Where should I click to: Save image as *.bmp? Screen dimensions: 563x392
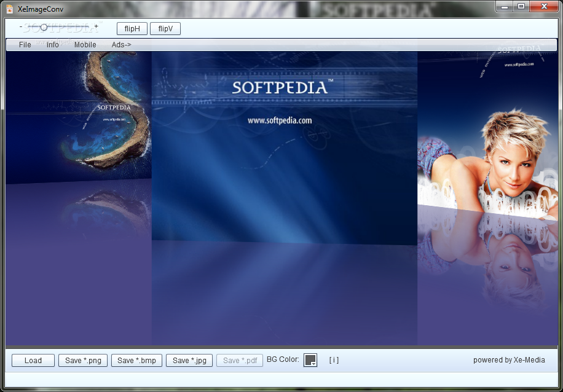(136, 361)
